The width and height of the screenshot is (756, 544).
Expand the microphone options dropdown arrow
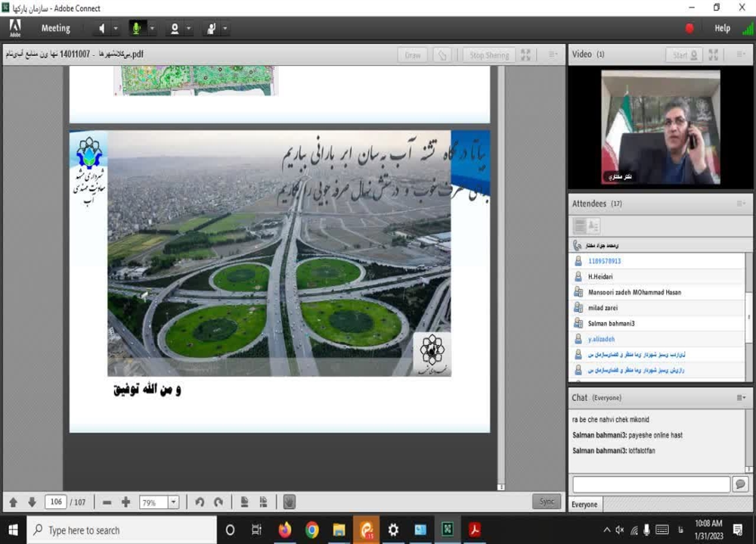[x=152, y=29]
